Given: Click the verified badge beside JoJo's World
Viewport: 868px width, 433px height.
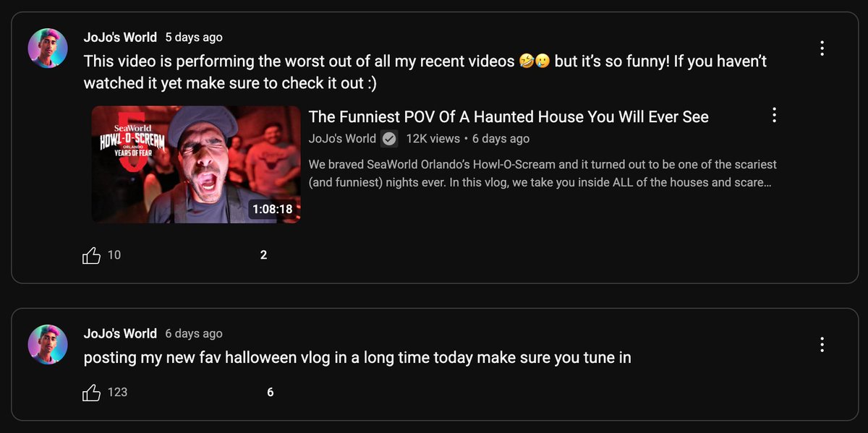Looking at the screenshot, I should click(x=389, y=139).
